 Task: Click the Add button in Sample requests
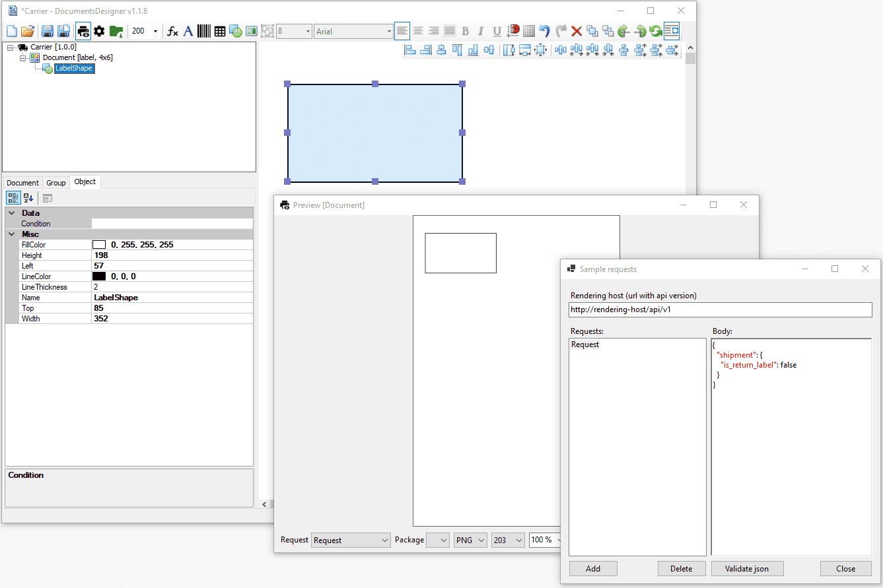click(593, 569)
